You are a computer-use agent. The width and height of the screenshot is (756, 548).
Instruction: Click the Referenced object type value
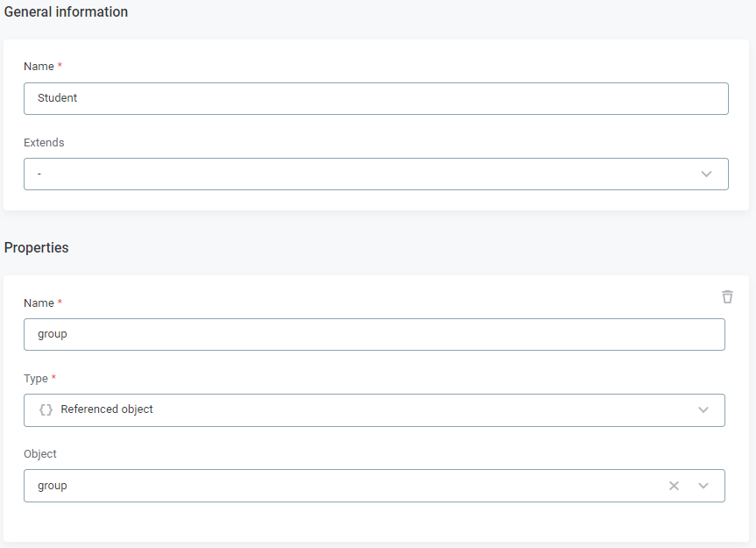[107, 409]
